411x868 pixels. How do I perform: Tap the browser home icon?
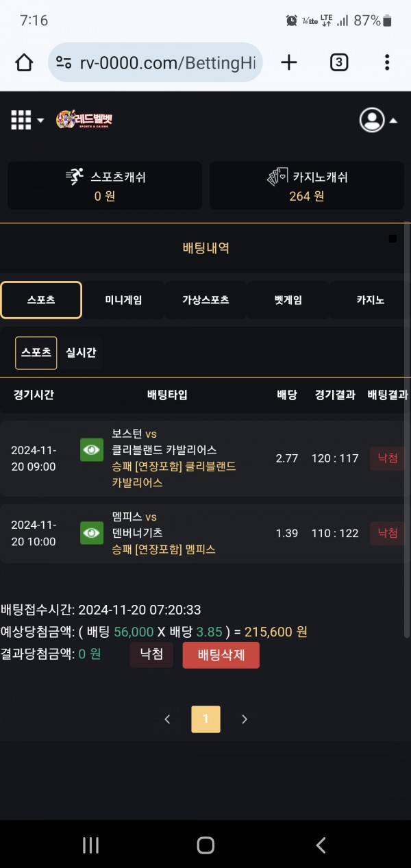24,63
